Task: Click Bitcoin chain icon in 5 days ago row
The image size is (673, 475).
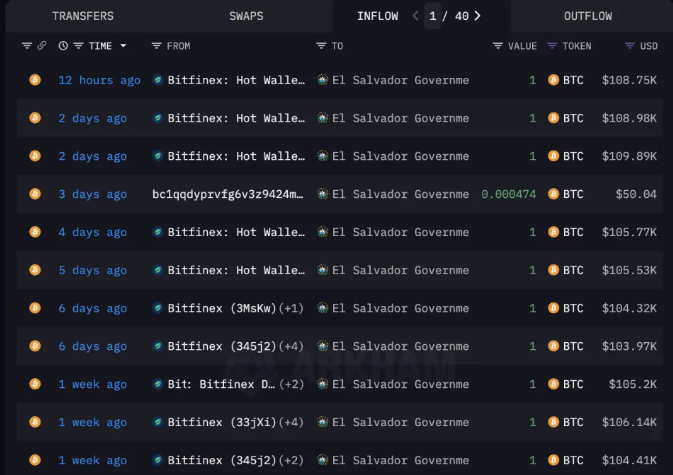Action: point(35,269)
